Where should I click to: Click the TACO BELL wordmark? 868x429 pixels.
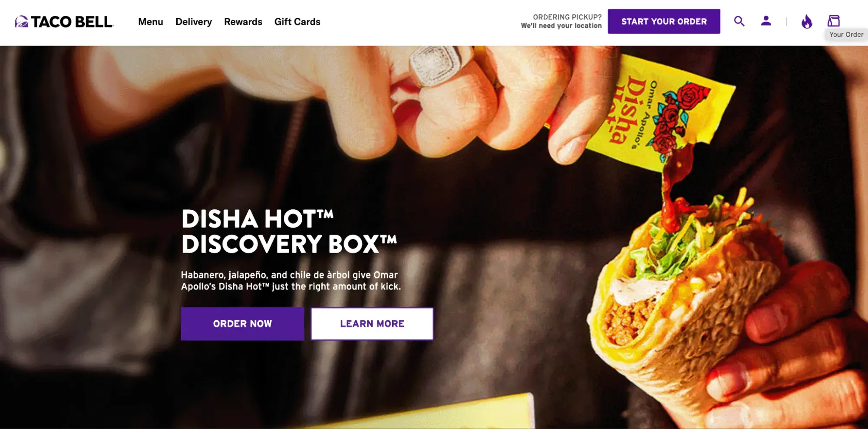click(72, 22)
